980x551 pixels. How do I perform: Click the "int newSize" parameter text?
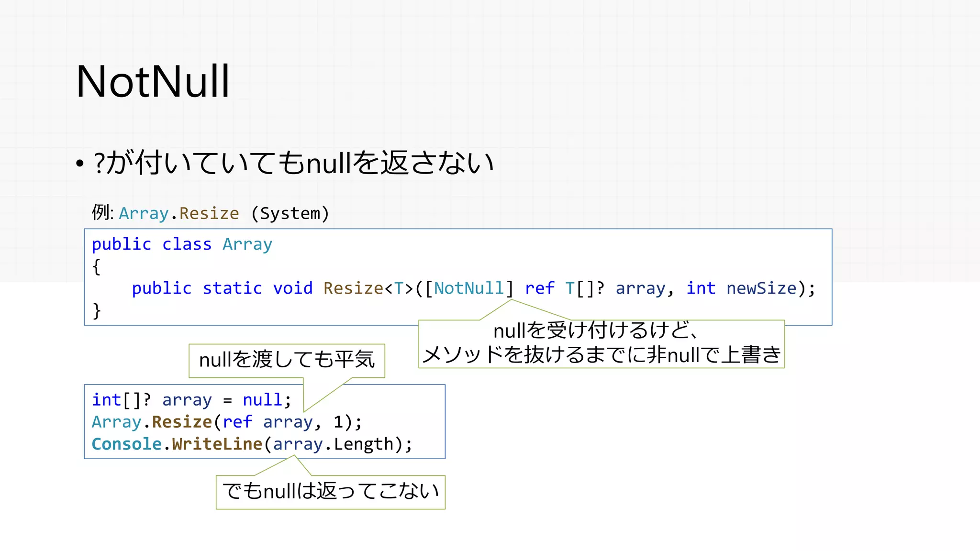(x=741, y=288)
